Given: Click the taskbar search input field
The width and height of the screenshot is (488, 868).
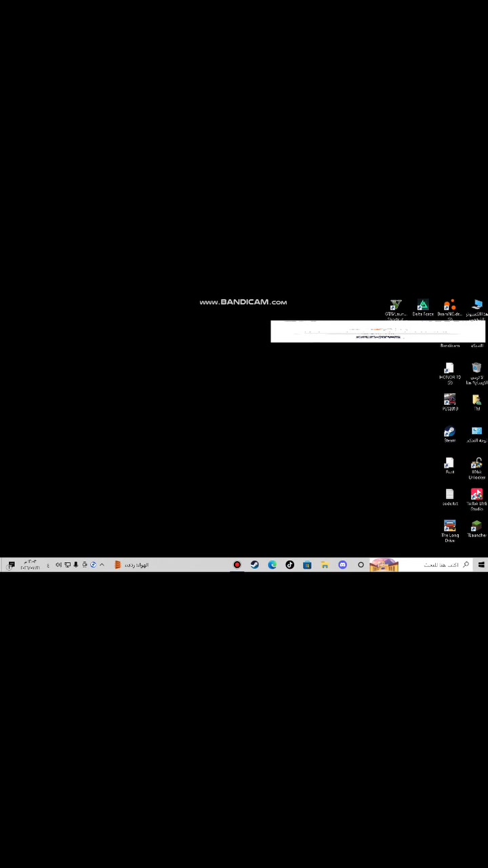Looking at the screenshot, I should click(437, 565).
